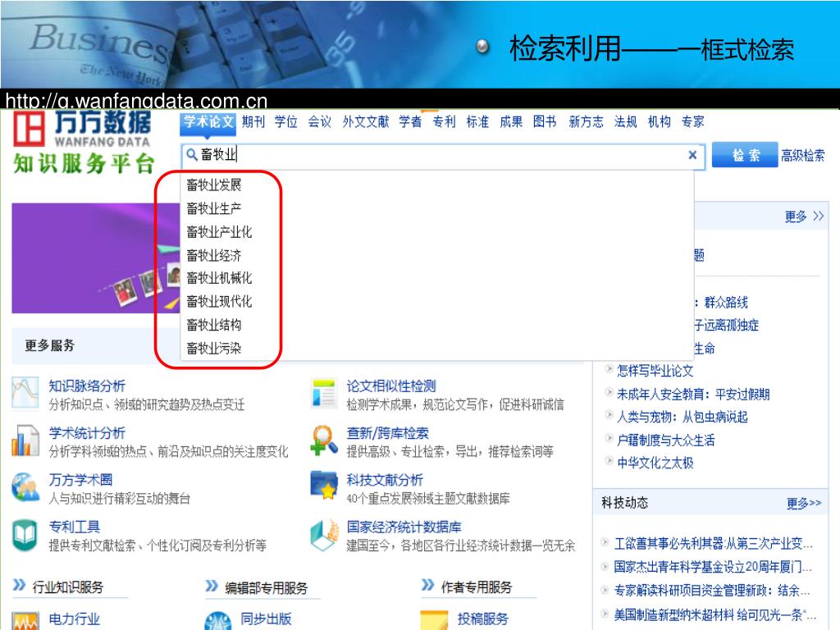Screen dimensions: 840x630
Task: Open article 中华文化之太极
Action: [655, 463]
